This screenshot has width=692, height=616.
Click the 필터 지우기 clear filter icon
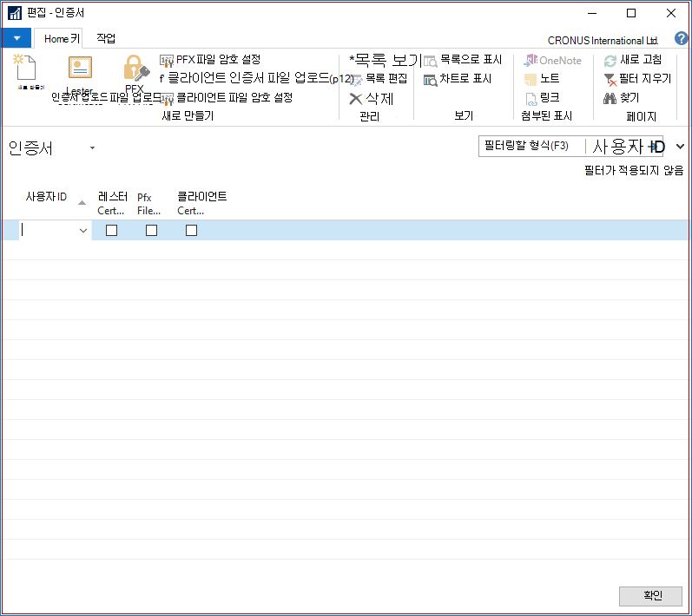click(610, 80)
